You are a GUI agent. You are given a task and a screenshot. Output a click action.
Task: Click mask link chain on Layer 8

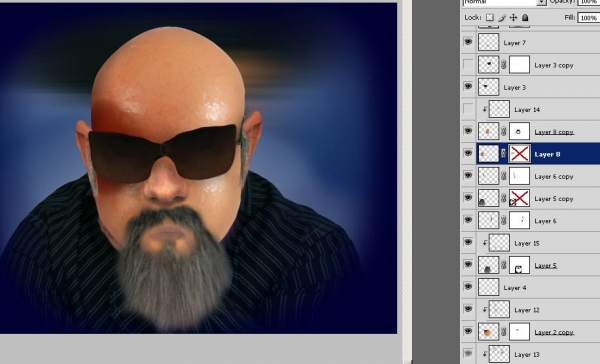504,153
